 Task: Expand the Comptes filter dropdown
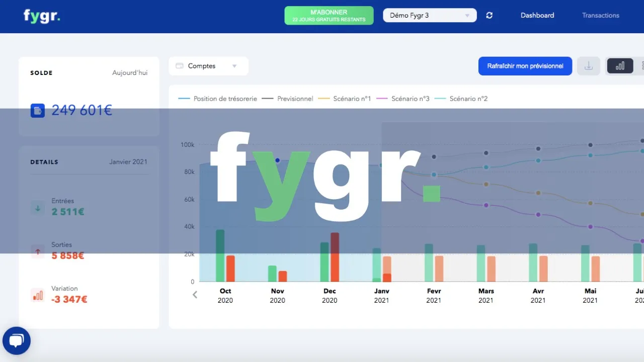208,66
